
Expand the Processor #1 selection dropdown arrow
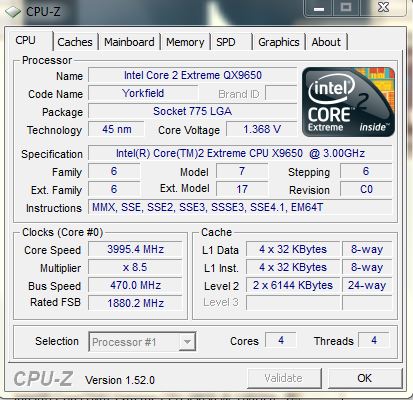187,341
